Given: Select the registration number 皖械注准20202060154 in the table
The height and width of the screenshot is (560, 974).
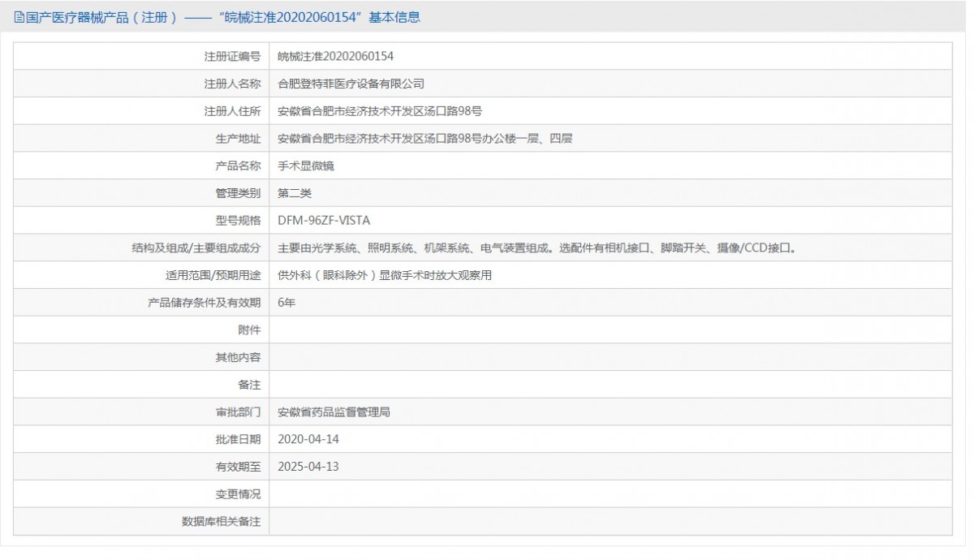Looking at the screenshot, I should 336,56.
